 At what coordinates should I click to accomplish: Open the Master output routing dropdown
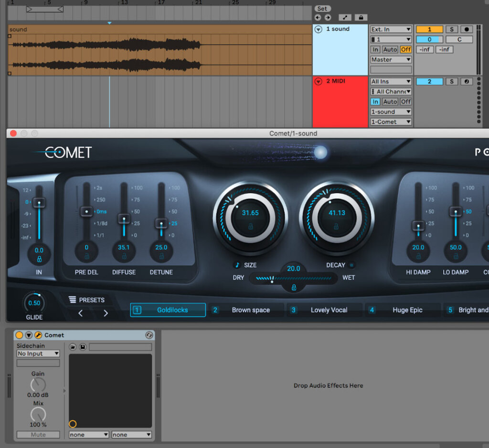(x=391, y=60)
